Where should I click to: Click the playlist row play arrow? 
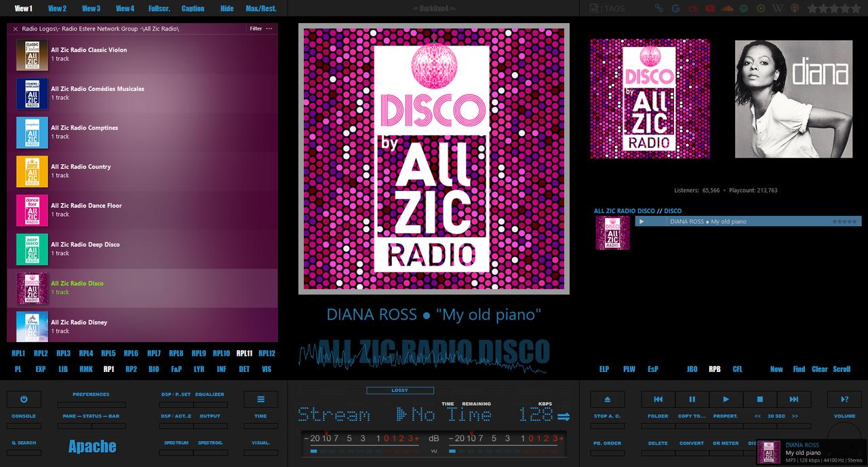coord(642,221)
